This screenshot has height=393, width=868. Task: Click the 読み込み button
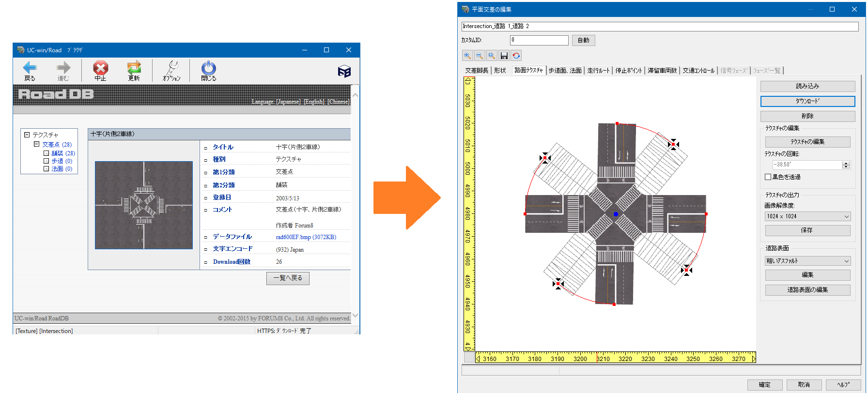tap(807, 86)
